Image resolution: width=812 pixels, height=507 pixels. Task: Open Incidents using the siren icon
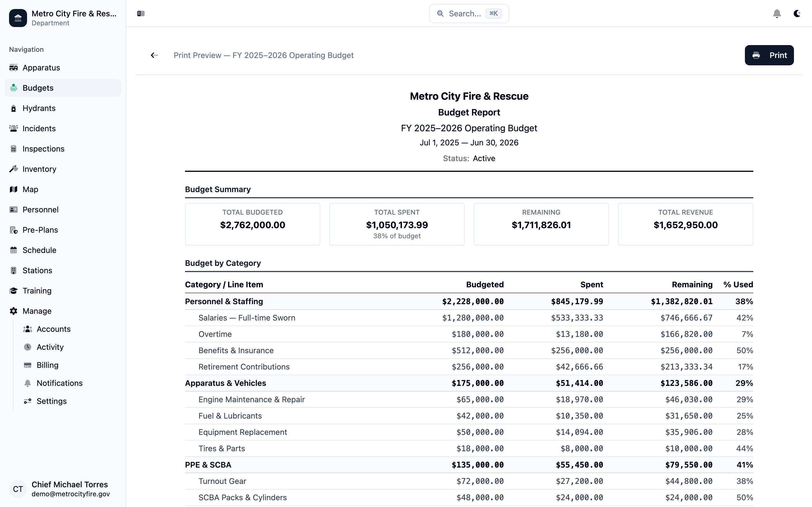[x=14, y=128]
